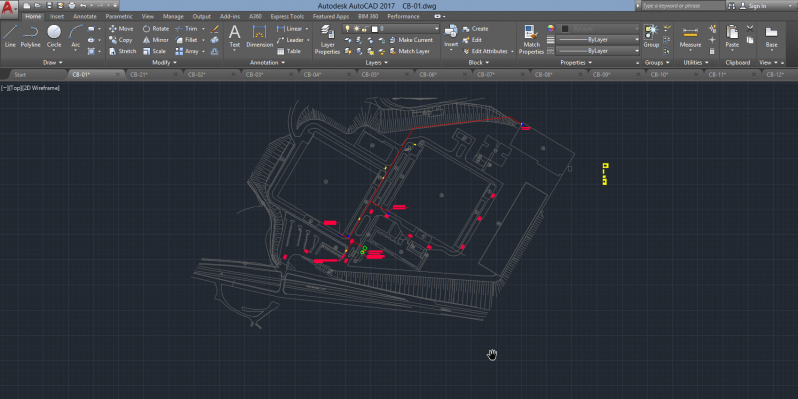Select the Polyline tool
798x399 pixels.
tap(31, 36)
